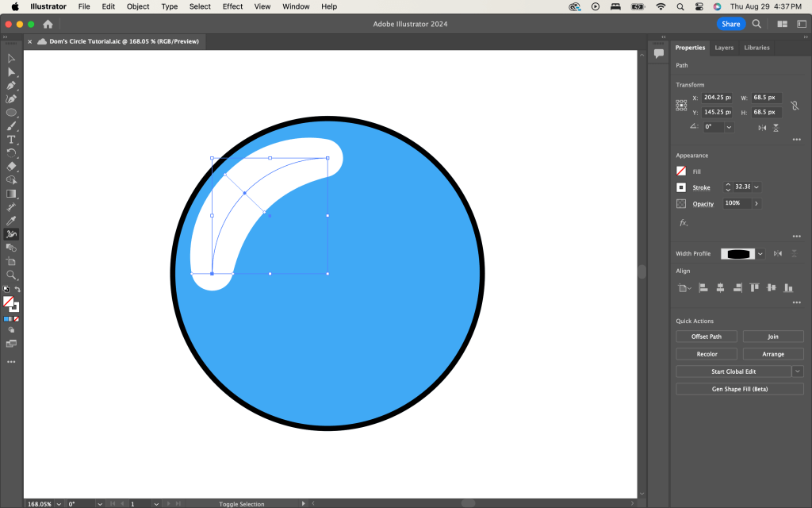812x508 pixels.
Task: Open the Effect menu
Action: click(x=232, y=6)
